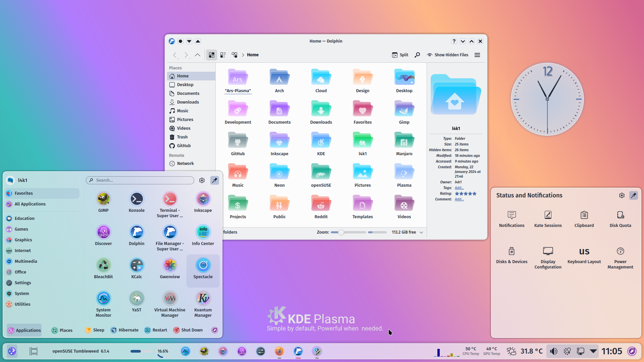
Task: Open Network in the Dolphin Remote section
Action: point(191,164)
